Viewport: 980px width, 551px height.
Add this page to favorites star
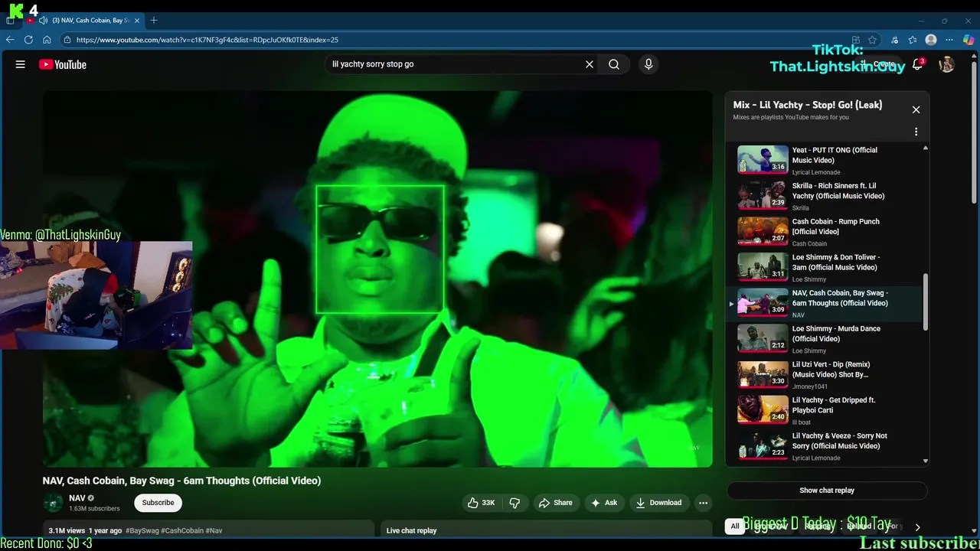pos(872,40)
